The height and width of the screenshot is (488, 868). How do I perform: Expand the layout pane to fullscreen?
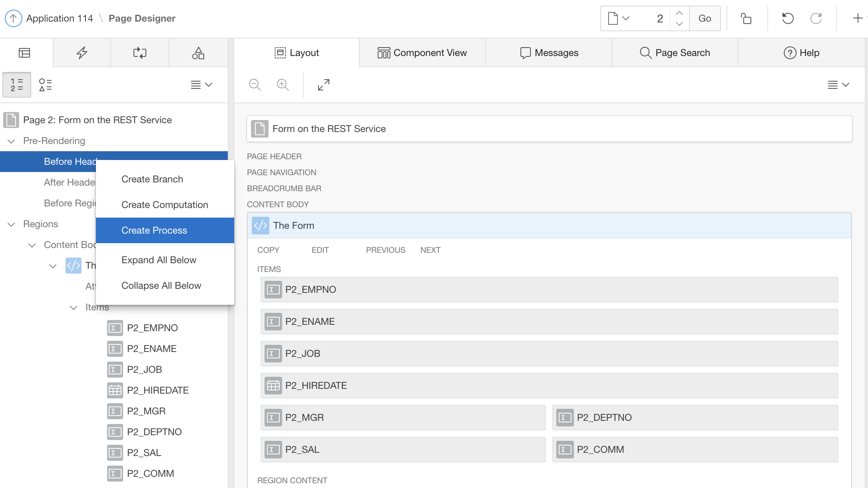click(324, 85)
